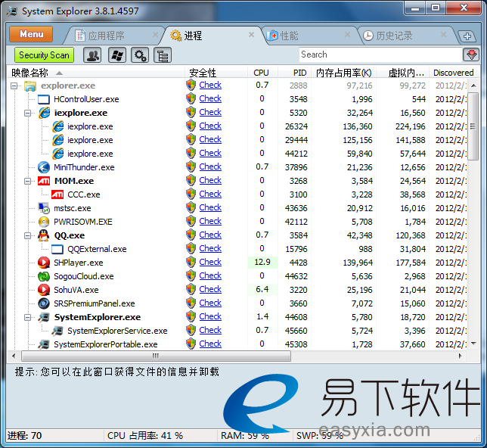Click into the Search field
Viewport: 487px width, 448px height.
[380, 54]
